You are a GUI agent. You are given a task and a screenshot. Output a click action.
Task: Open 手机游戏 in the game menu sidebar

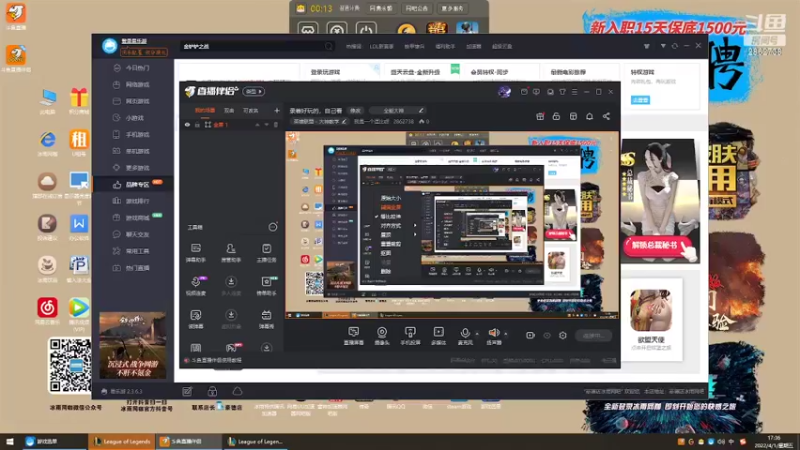click(x=133, y=135)
